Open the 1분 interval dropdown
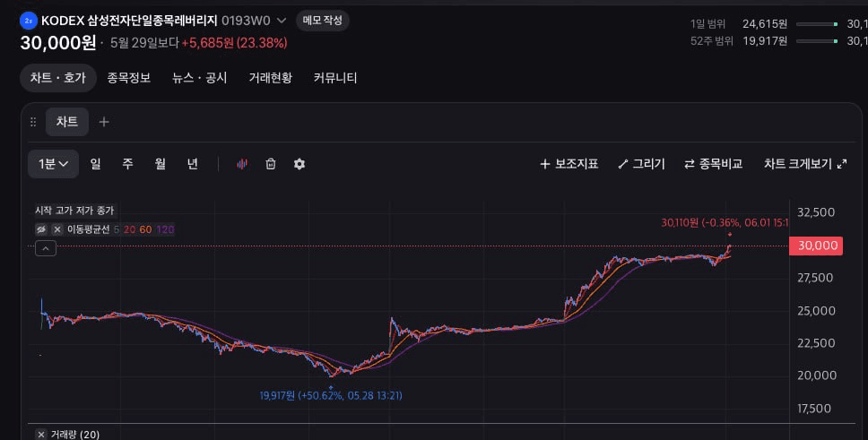 (53, 164)
